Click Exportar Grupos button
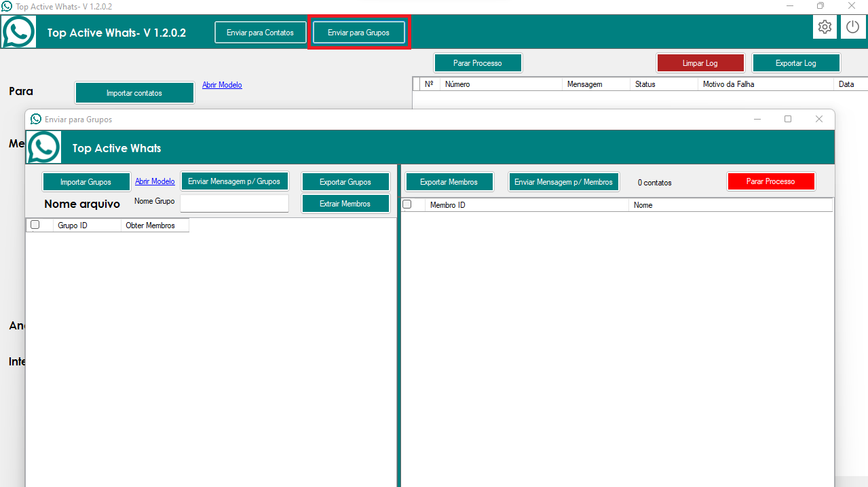 (x=345, y=182)
